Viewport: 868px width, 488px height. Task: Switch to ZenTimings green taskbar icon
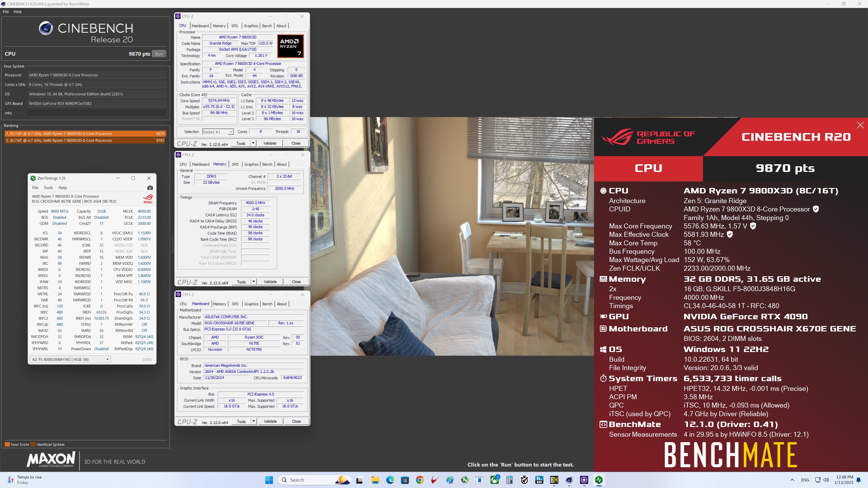click(x=599, y=480)
